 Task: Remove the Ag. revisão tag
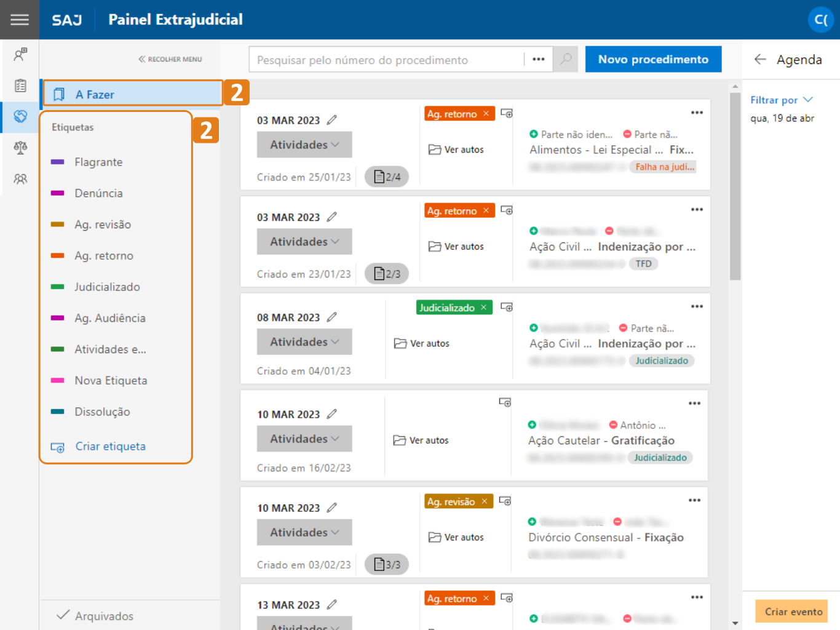(x=484, y=501)
